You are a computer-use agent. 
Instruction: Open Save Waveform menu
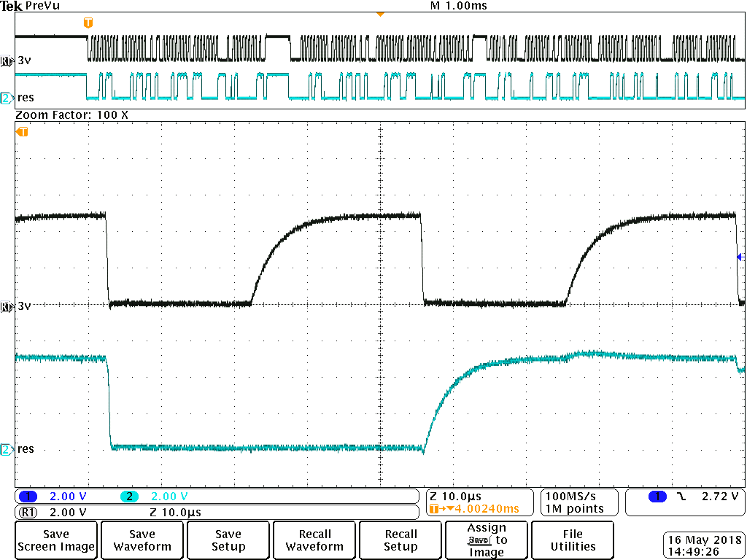[142, 540]
